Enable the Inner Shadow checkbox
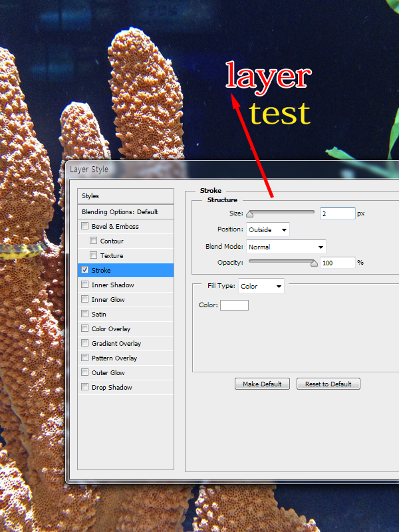This screenshot has width=399, height=532. click(x=85, y=285)
